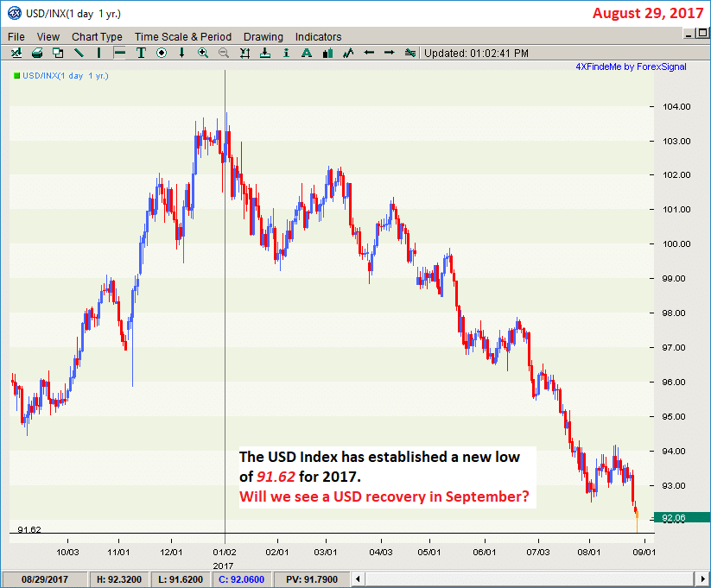This screenshot has width=711, height=588.
Task: Open the Drawing menu
Action: point(263,37)
